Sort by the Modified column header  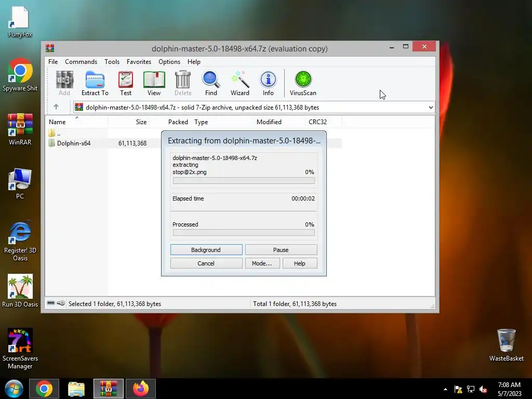pos(279,122)
